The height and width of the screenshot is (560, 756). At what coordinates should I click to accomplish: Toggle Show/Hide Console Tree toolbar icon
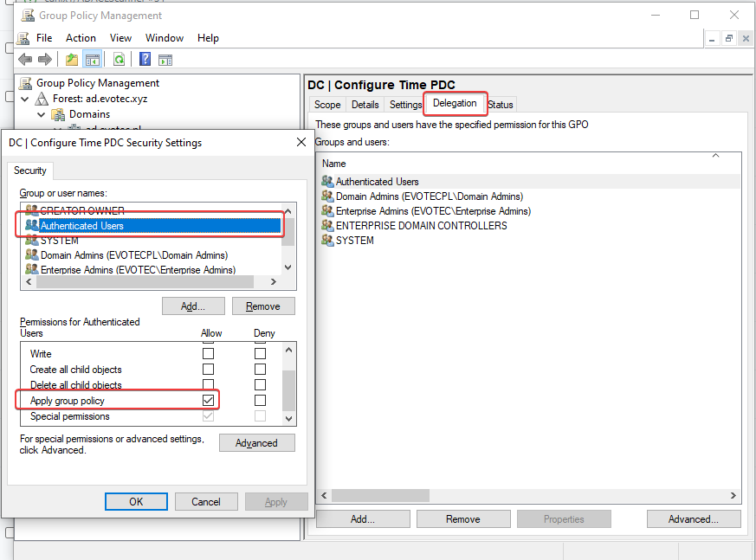pos(92,59)
